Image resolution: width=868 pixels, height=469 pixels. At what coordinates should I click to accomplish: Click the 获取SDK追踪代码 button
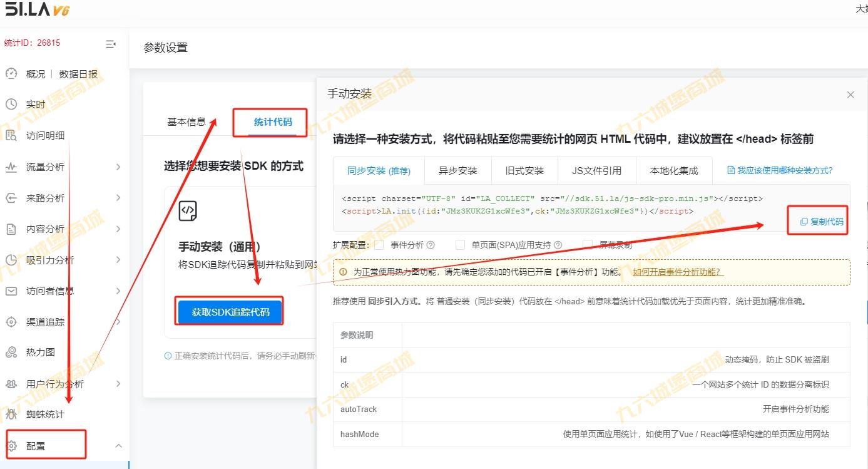(x=230, y=312)
